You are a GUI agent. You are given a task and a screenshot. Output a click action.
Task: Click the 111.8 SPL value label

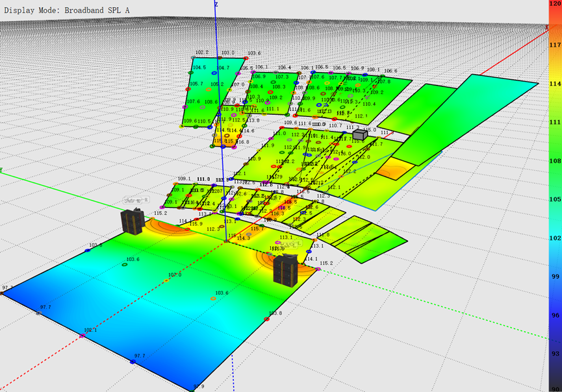coord(322,234)
